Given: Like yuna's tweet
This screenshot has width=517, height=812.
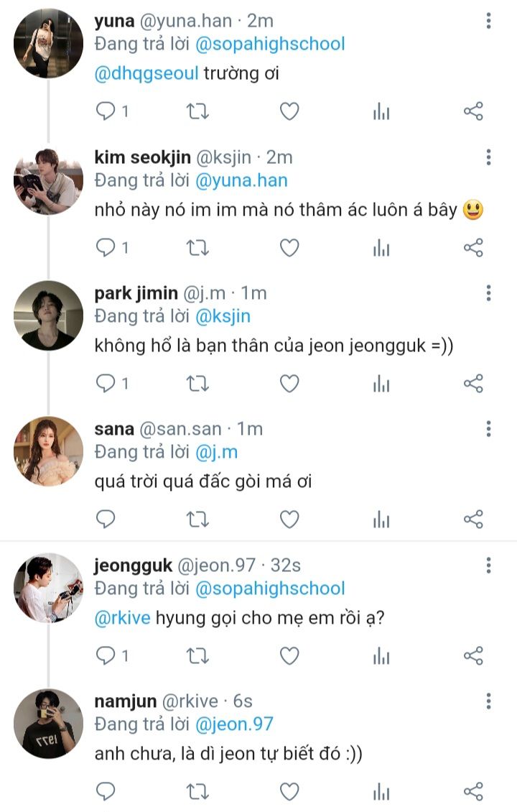Looking at the screenshot, I should click(x=289, y=111).
